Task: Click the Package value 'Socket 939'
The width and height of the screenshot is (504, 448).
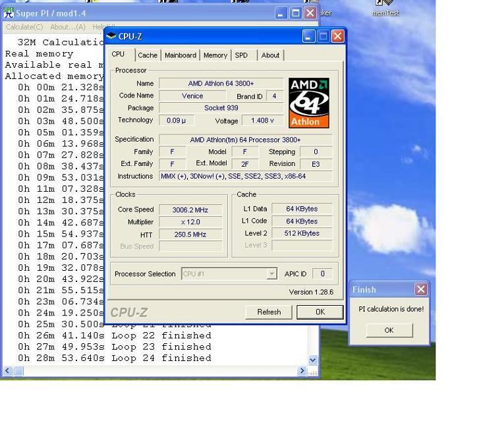Action: point(221,108)
